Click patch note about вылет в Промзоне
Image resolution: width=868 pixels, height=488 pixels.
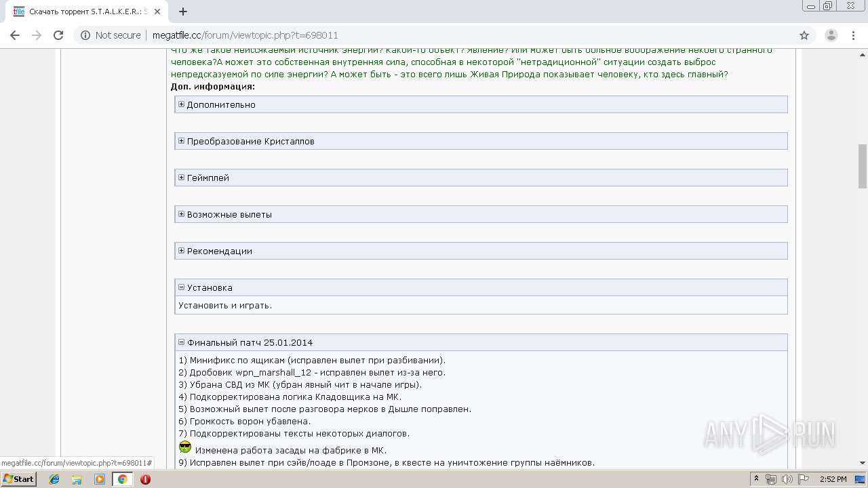(387, 462)
